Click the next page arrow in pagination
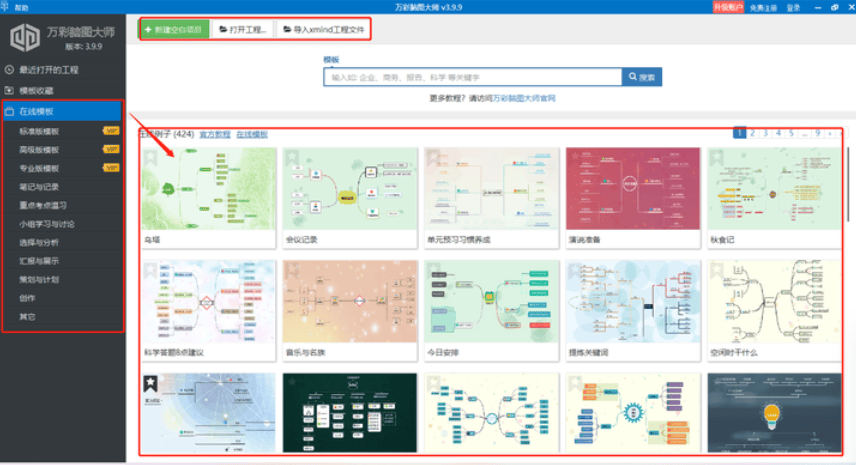This screenshot has height=465, width=856. [829, 133]
